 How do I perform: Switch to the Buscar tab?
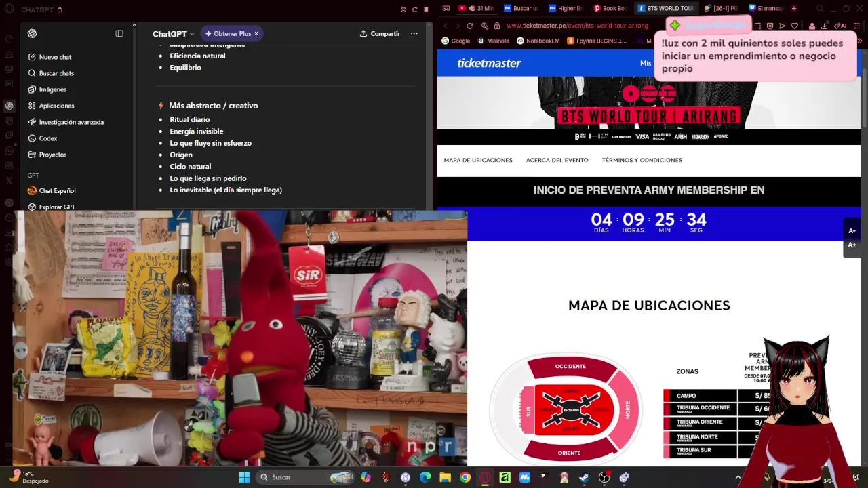coord(521,8)
